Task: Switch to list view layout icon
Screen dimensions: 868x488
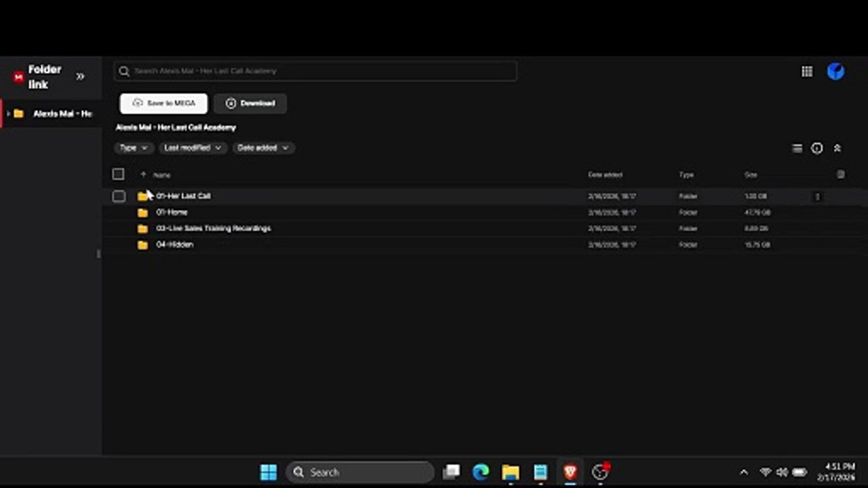Action: 797,148
